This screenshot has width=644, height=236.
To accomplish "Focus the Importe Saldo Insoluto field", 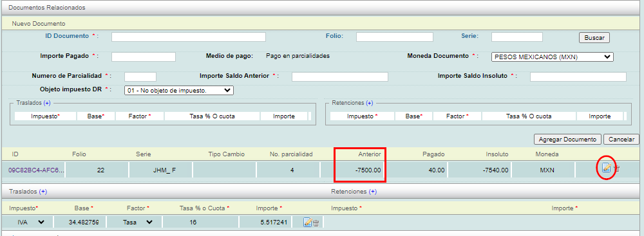I will click(578, 77).
